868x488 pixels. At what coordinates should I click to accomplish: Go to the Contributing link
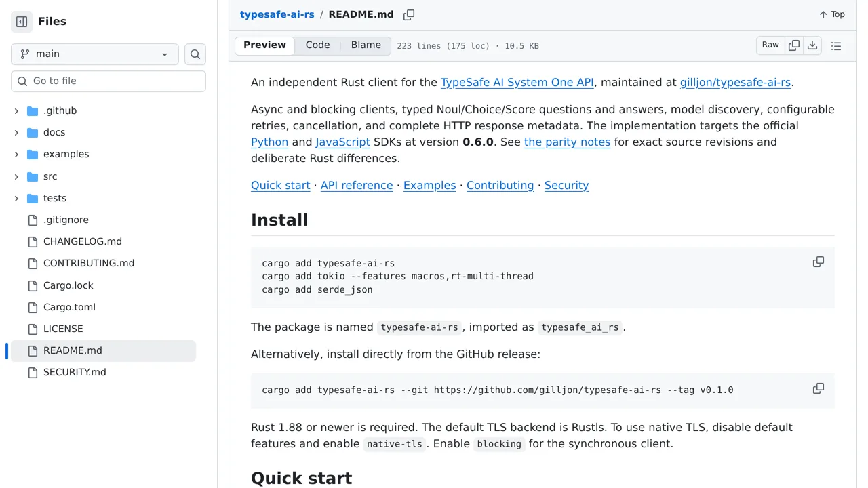coord(500,186)
